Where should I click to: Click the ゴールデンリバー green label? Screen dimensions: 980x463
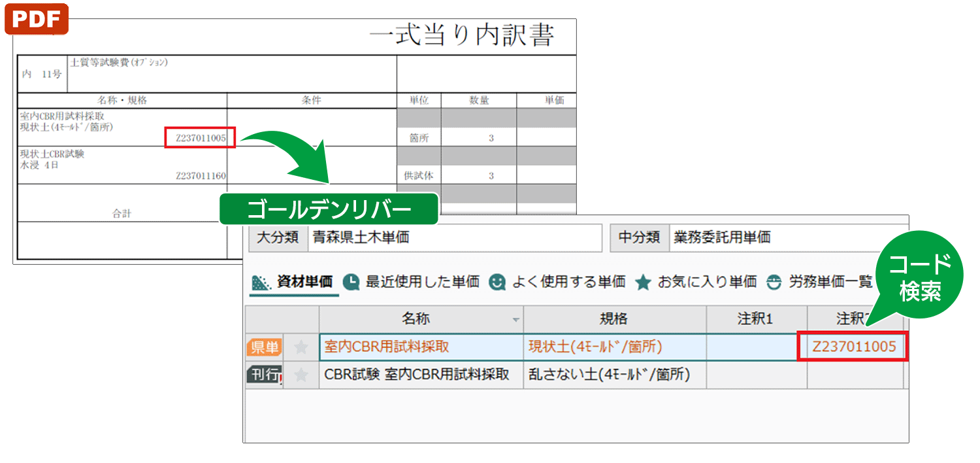[x=329, y=209]
